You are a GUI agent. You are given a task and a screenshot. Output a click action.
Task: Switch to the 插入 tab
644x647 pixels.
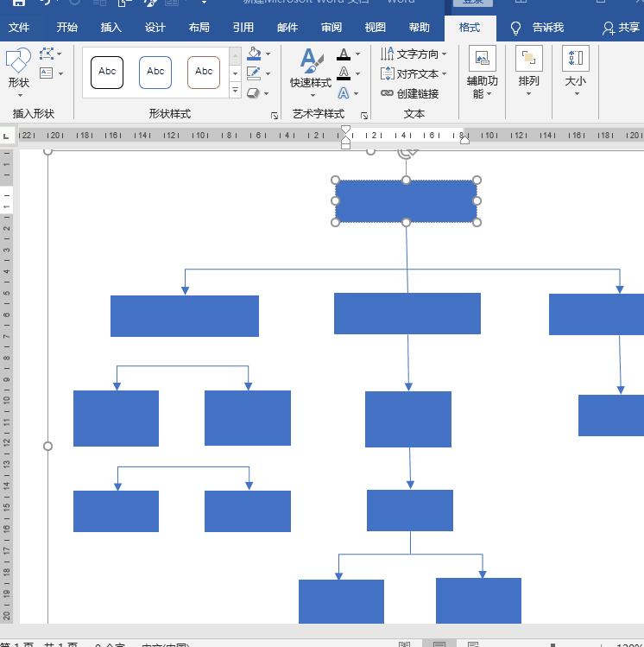110,28
